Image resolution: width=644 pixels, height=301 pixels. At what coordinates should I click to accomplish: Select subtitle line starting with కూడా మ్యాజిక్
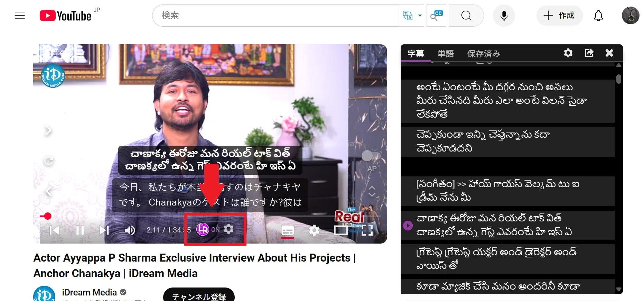pyautogui.click(x=507, y=286)
